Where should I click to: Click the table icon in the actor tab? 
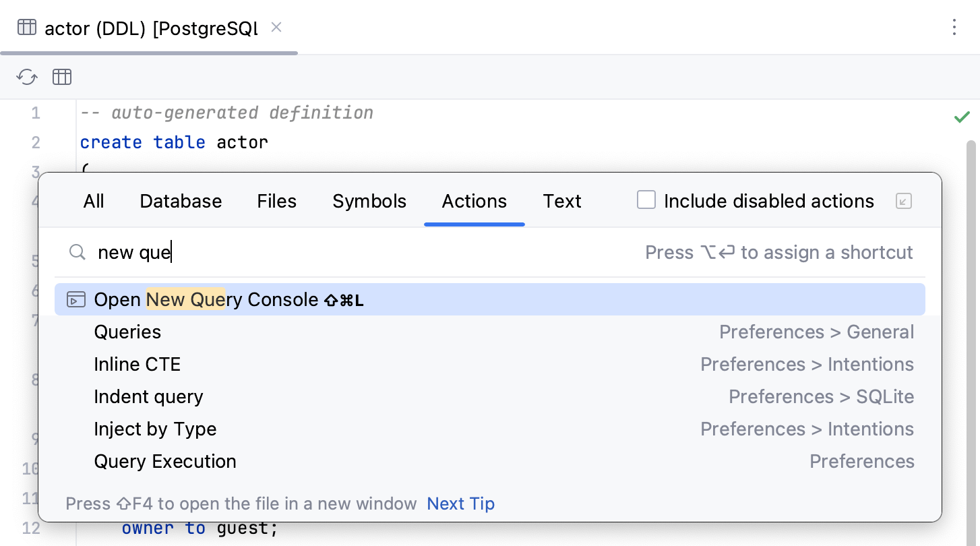[x=26, y=28]
